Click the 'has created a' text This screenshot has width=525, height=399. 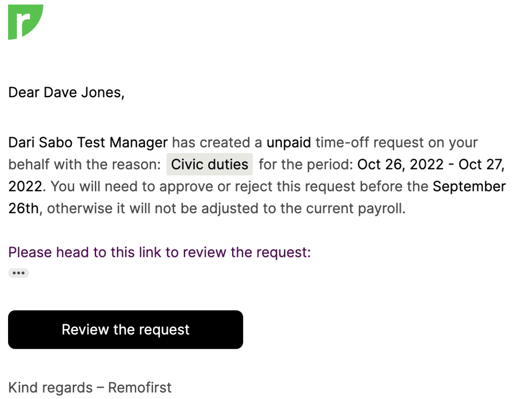pyautogui.click(x=217, y=143)
